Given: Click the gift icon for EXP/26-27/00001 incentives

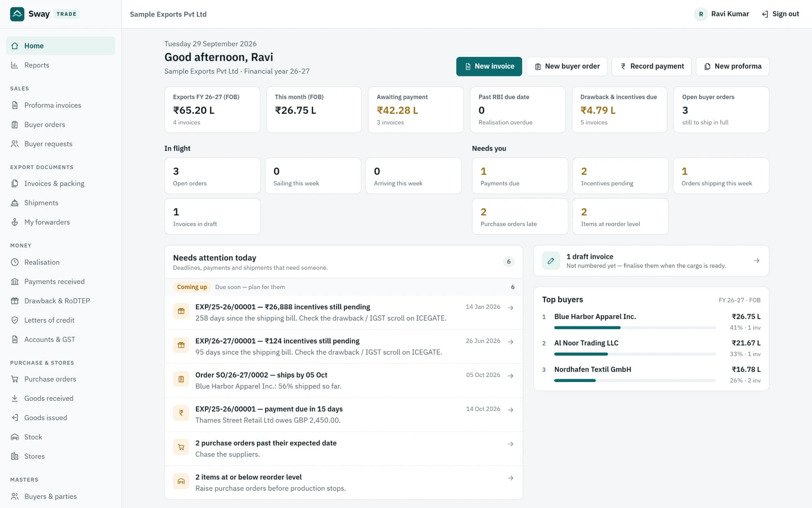Looking at the screenshot, I should (x=181, y=345).
